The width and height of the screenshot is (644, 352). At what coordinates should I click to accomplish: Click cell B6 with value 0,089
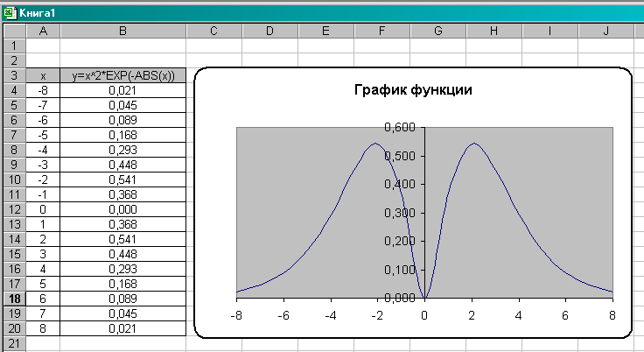[122, 120]
